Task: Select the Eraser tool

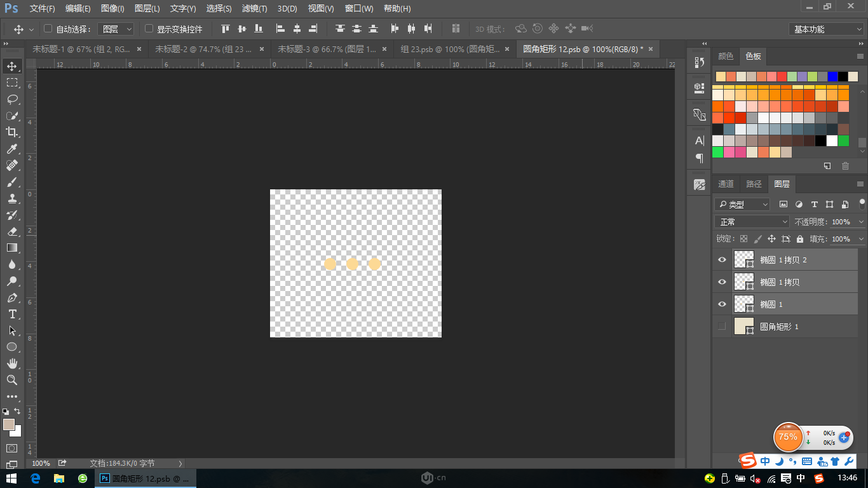Action: point(12,231)
